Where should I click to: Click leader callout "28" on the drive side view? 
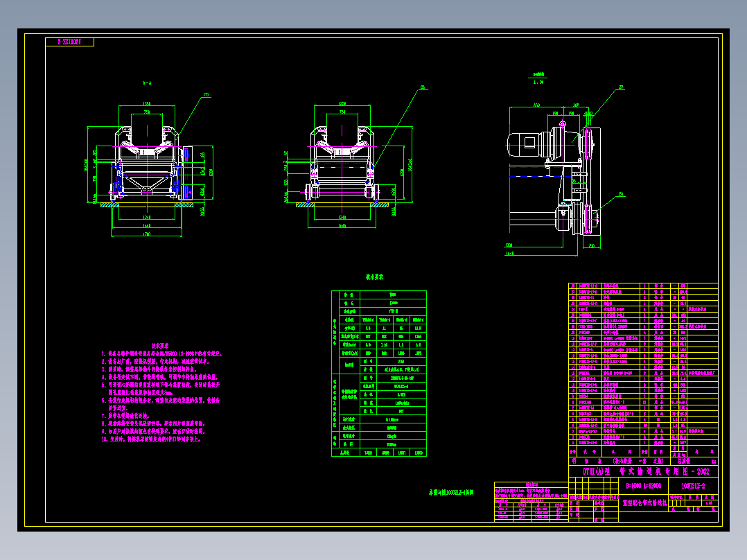click(x=621, y=195)
